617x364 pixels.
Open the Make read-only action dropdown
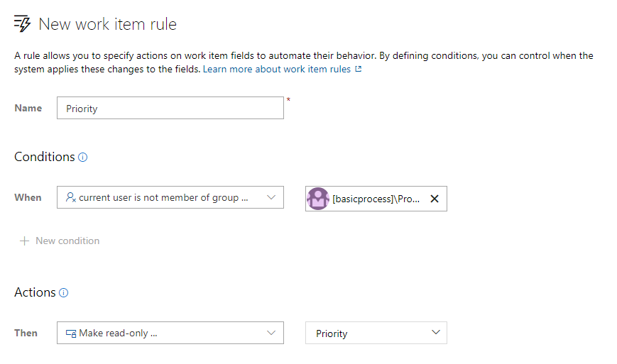[x=163, y=333]
